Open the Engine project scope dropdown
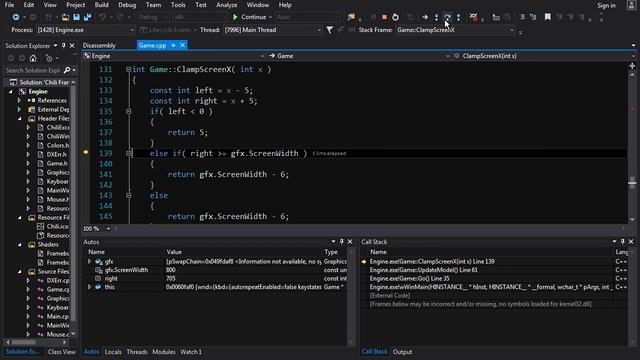 pyautogui.click(x=174, y=56)
